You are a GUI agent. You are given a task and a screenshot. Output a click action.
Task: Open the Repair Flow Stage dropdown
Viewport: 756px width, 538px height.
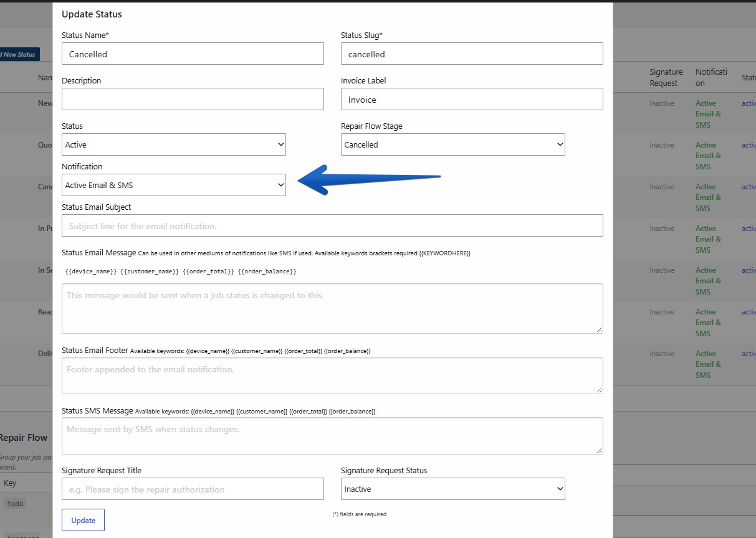pos(453,144)
